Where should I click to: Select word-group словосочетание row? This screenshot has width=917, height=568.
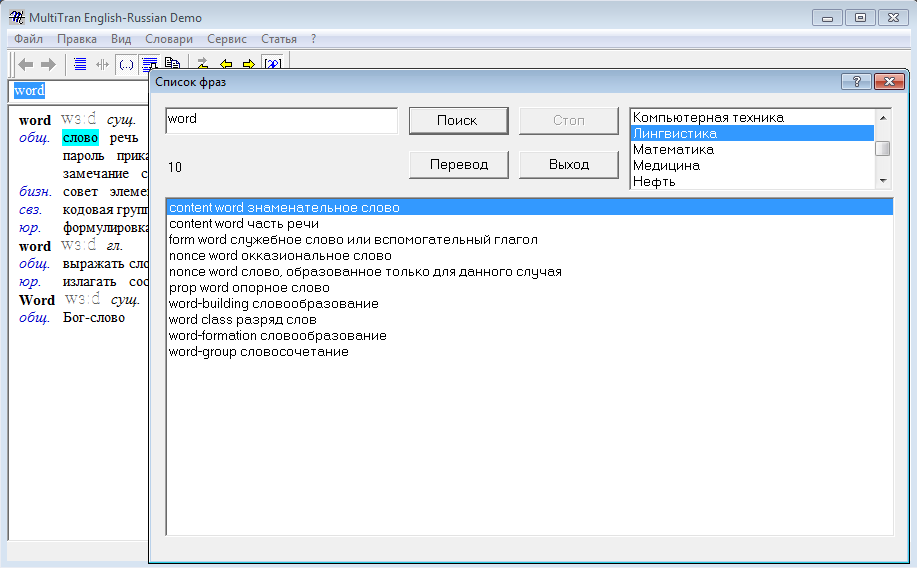click(529, 352)
